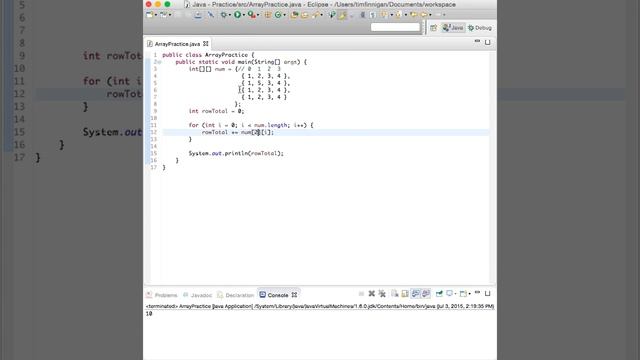
Task: Click the Run Last Tool icon
Action: point(251,15)
